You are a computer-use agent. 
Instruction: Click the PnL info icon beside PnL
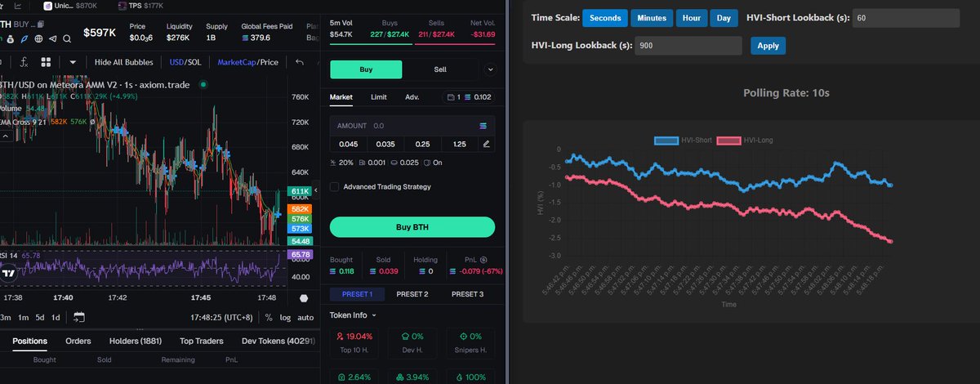pyautogui.click(x=483, y=259)
